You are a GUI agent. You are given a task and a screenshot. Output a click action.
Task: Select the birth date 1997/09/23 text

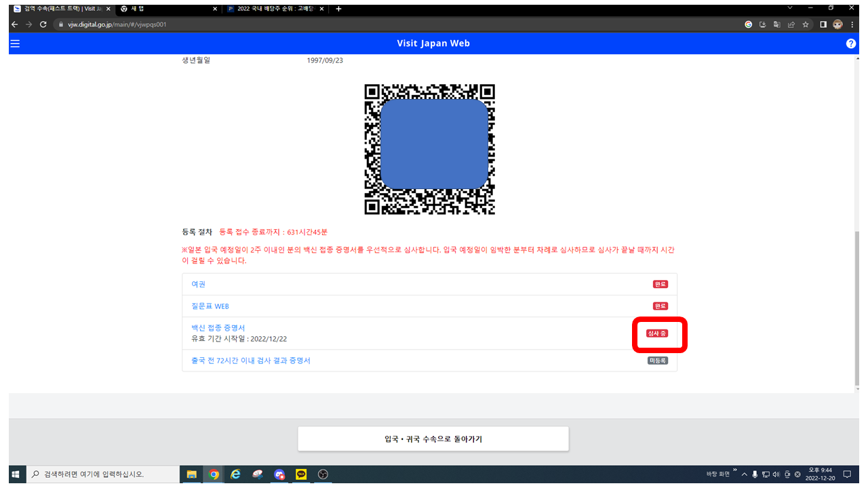(x=325, y=60)
